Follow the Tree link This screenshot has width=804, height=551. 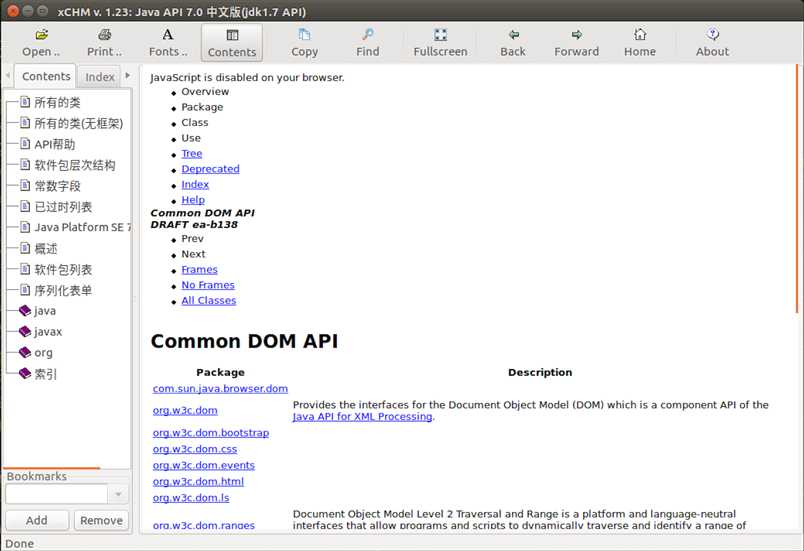click(192, 153)
